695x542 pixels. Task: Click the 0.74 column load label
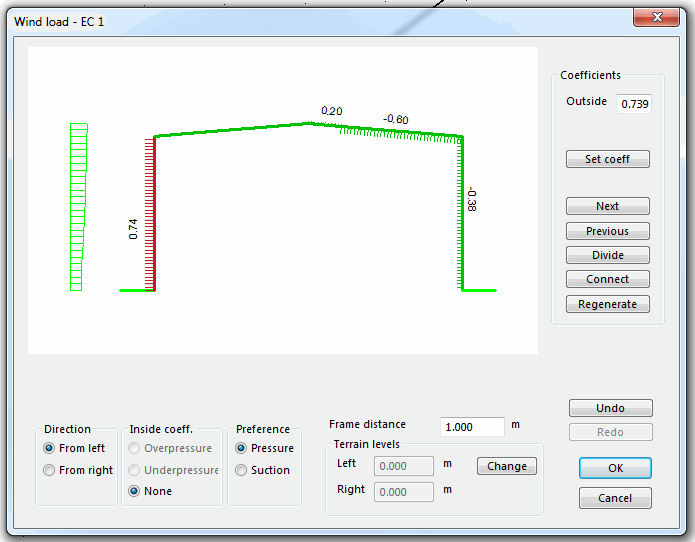133,229
